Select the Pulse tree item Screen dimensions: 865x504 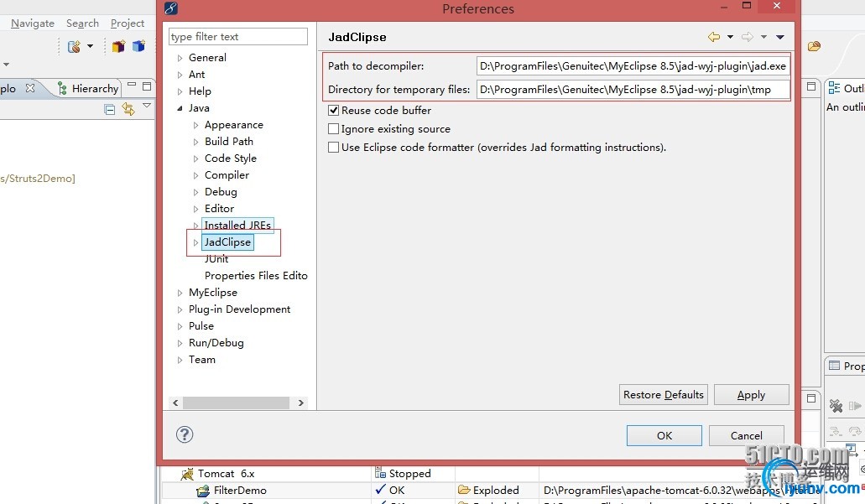tap(201, 326)
